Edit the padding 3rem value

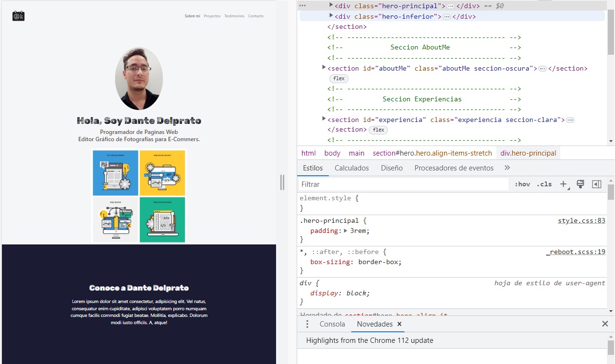[x=358, y=231]
